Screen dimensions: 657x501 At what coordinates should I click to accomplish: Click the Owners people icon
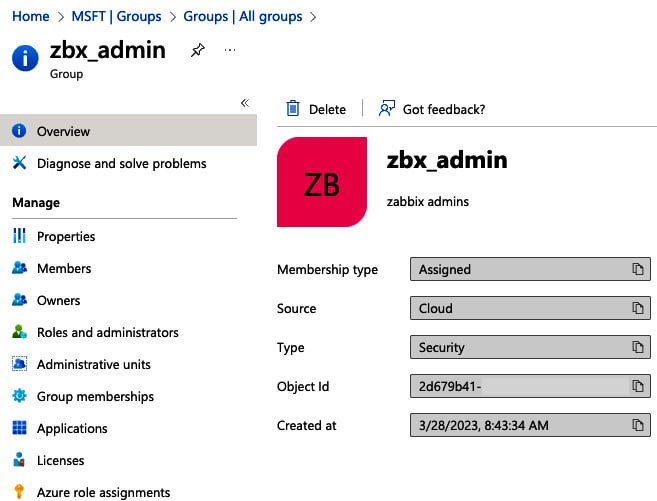(x=19, y=300)
